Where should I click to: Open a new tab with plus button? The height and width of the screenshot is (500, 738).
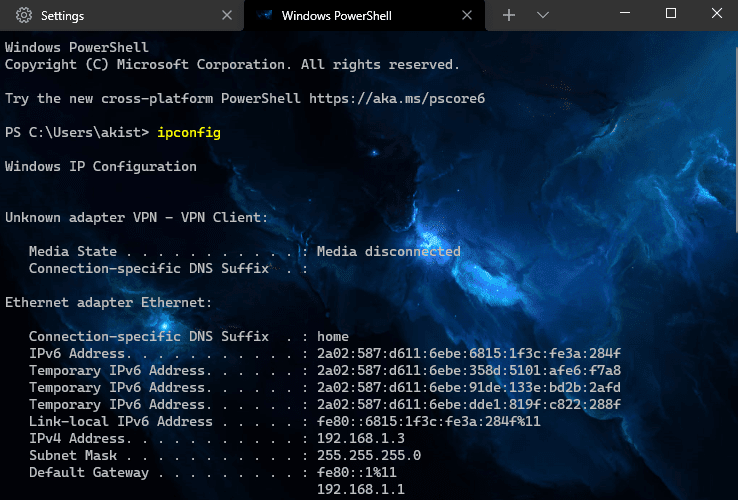509,16
